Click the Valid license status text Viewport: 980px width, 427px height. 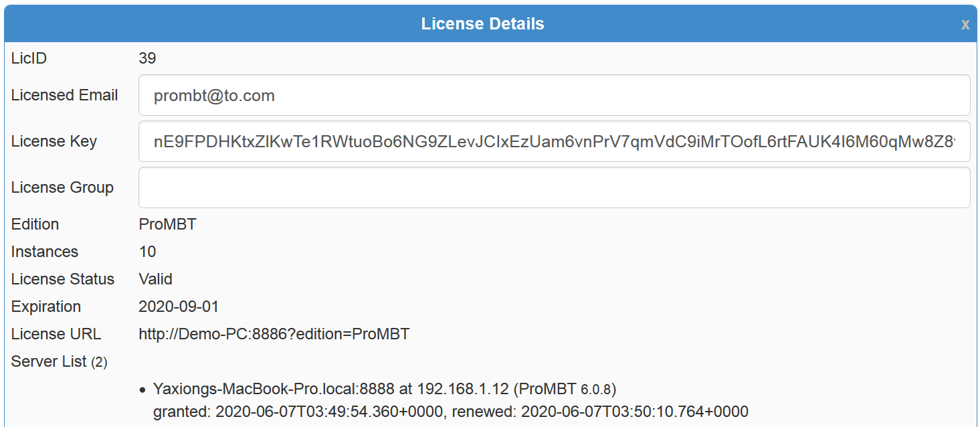coord(155,279)
